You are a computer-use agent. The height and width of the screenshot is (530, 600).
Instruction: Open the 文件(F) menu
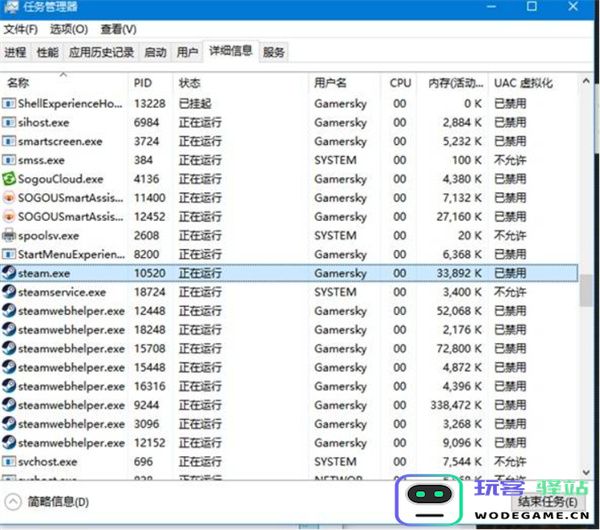tap(21, 29)
